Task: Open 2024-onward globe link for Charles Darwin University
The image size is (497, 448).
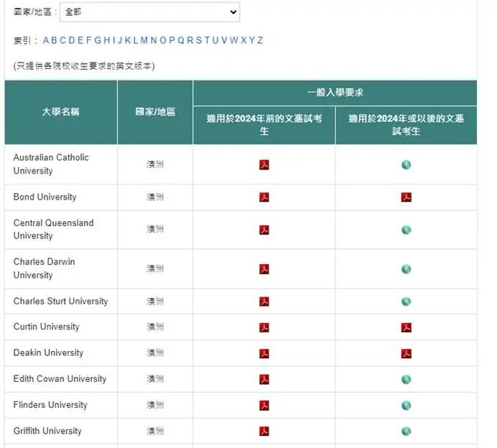Action: point(406,269)
